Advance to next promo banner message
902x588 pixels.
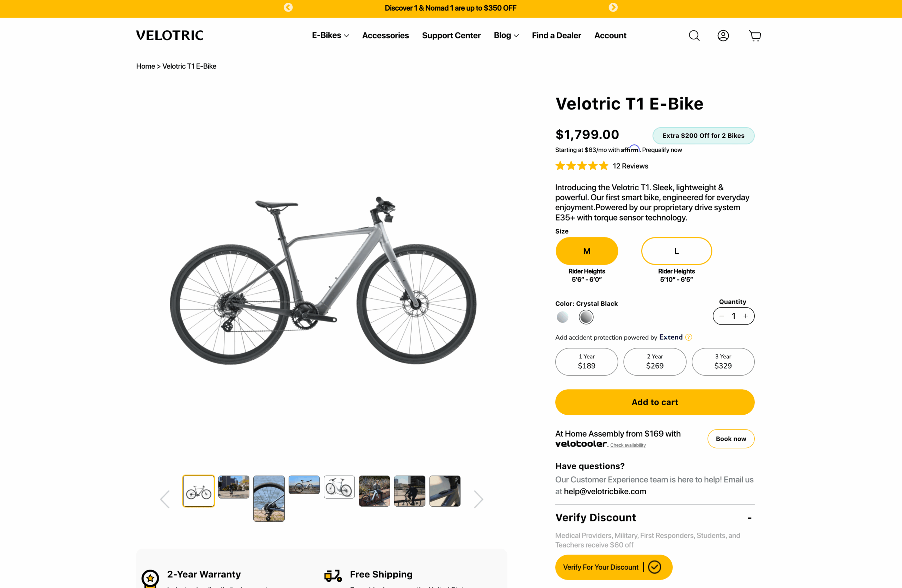(613, 8)
